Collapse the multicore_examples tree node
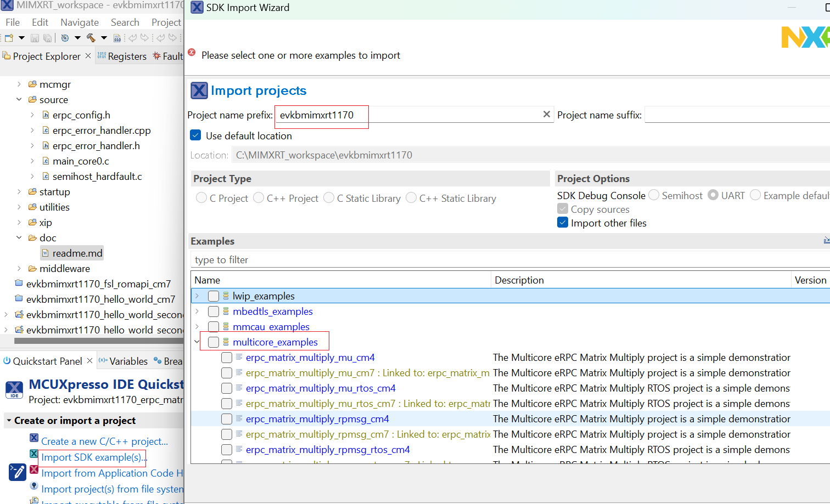 pos(197,341)
